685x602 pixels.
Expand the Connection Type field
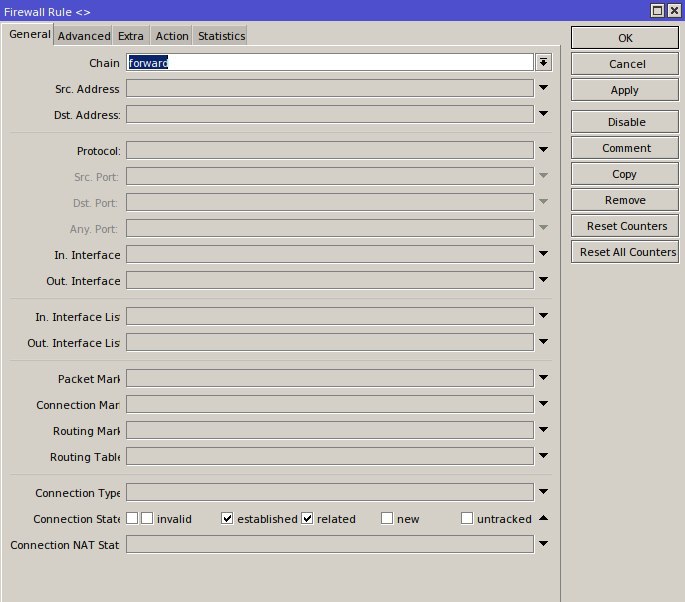point(543,491)
